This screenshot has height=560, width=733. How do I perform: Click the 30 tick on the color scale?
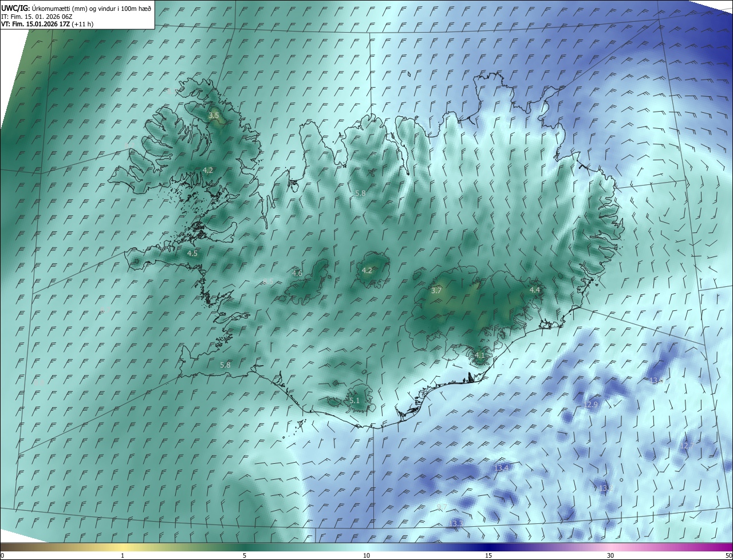tap(610, 556)
